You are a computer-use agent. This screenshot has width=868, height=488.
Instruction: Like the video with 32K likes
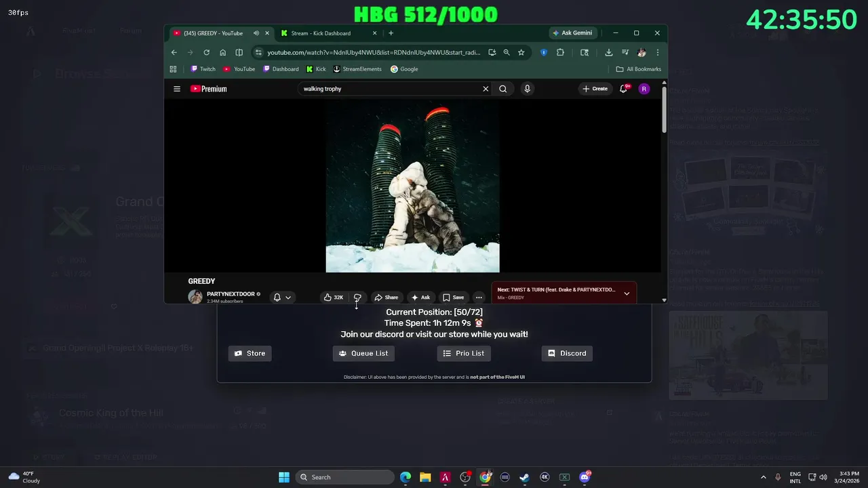[333, 298]
